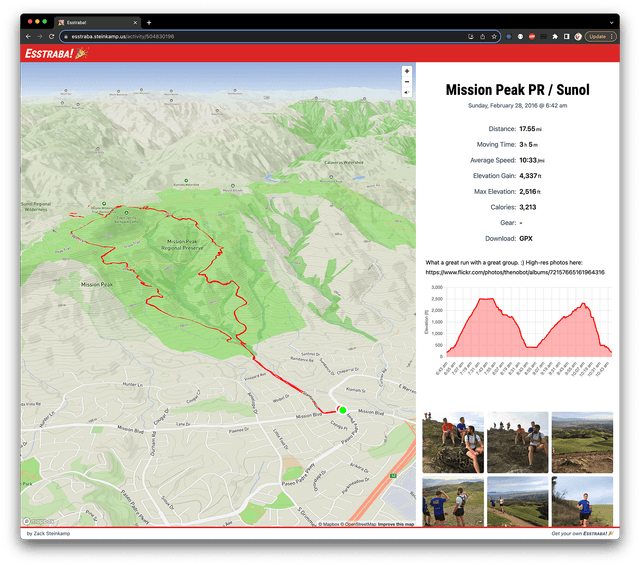Image resolution: width=640 pixels, height=566 pixels.
Task: Click the Chrome Update button
Action: click(x=598, y=36)
